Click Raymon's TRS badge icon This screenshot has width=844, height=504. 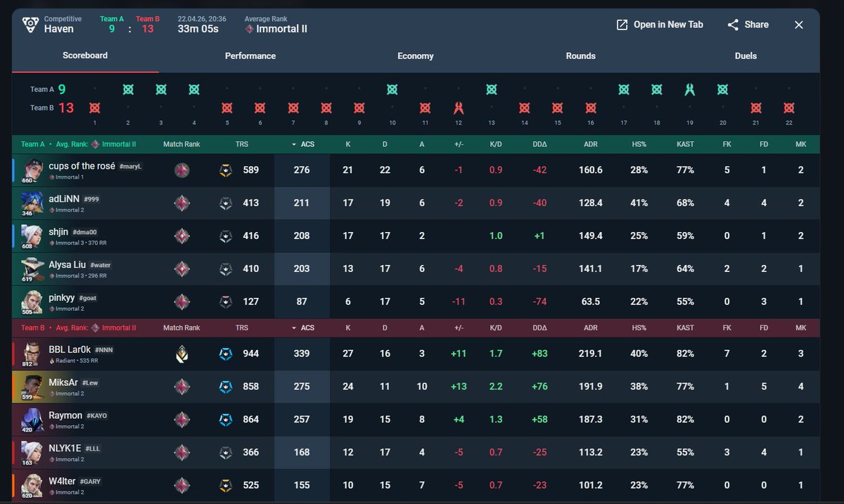click(224, 420)
